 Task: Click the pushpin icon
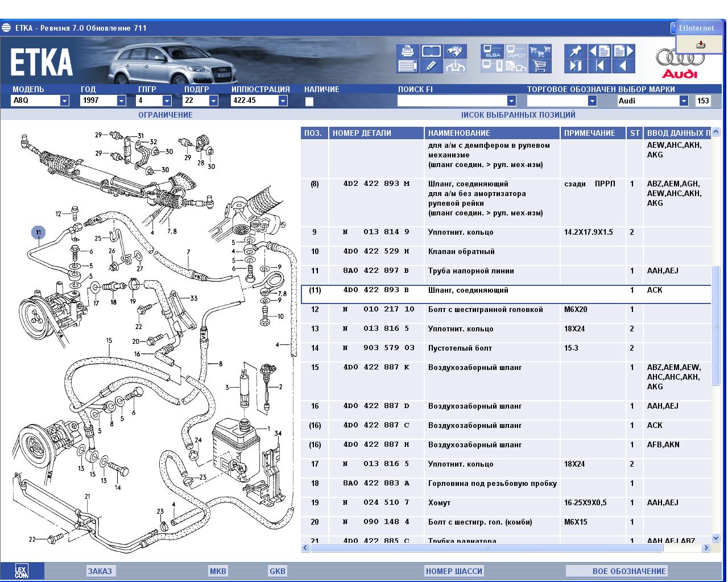click(x=576, y=52)
